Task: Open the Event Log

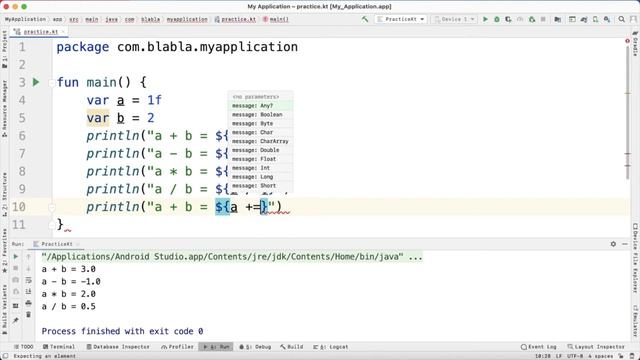Action: [539, 347]
